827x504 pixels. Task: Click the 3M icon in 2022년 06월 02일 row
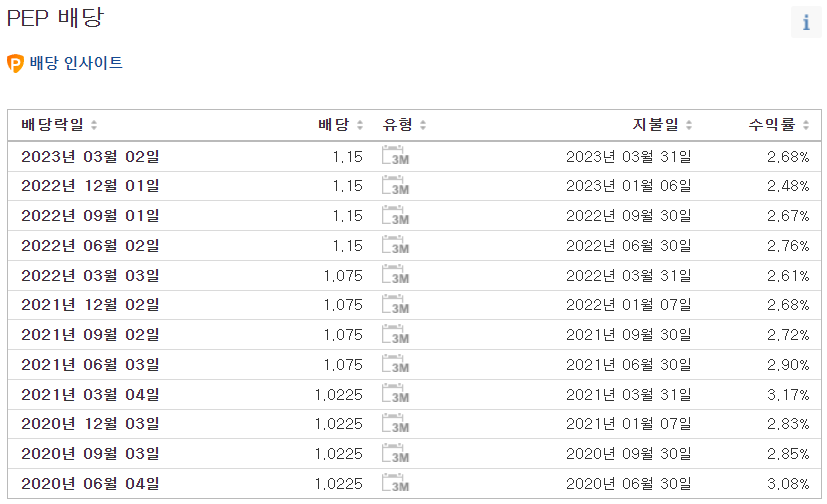pos(396,245)
